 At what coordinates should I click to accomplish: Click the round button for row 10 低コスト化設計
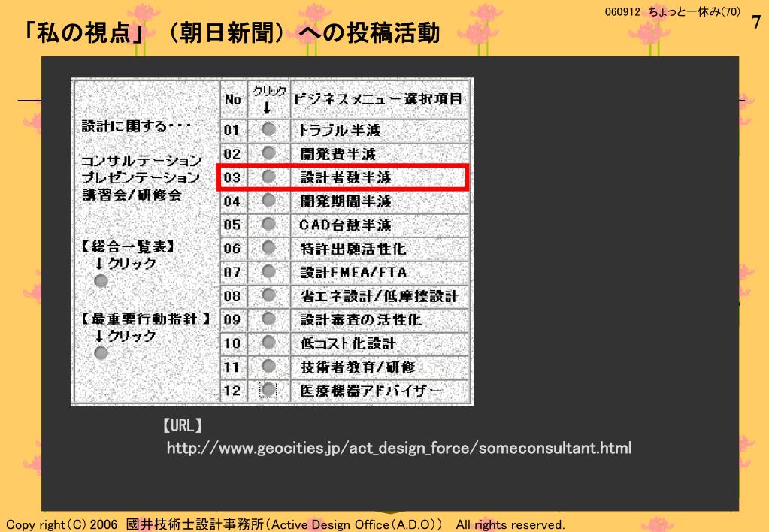[268, 342]
